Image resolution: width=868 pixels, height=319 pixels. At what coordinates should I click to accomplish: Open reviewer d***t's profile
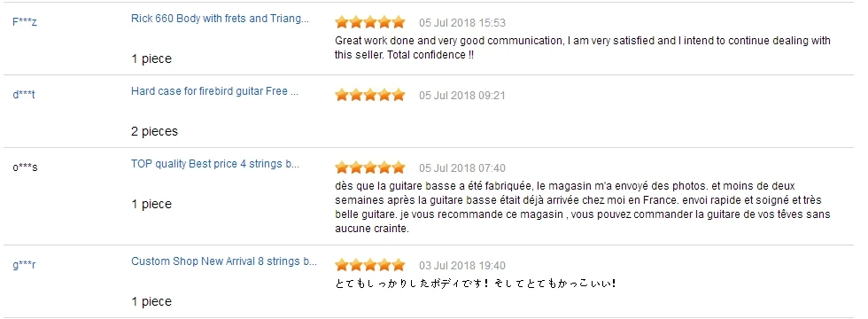point(24,96)
